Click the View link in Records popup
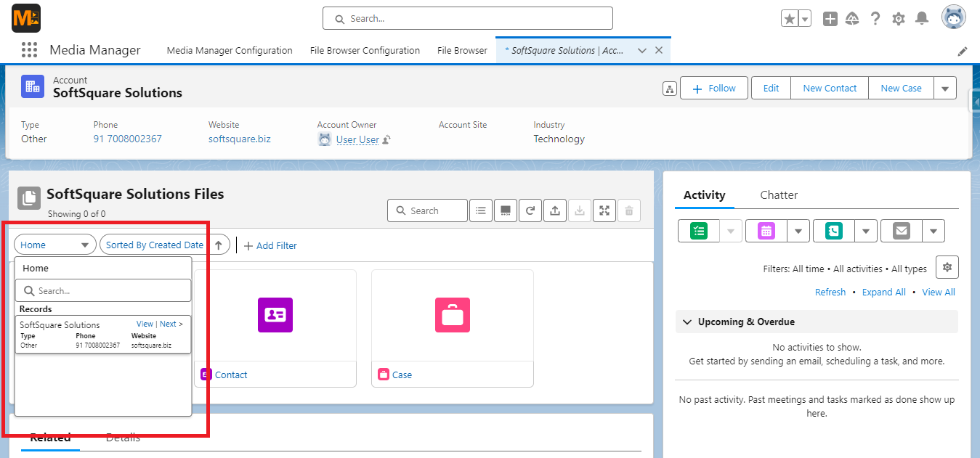The height and width of the screenshot is (458, 980). point(145,324)
